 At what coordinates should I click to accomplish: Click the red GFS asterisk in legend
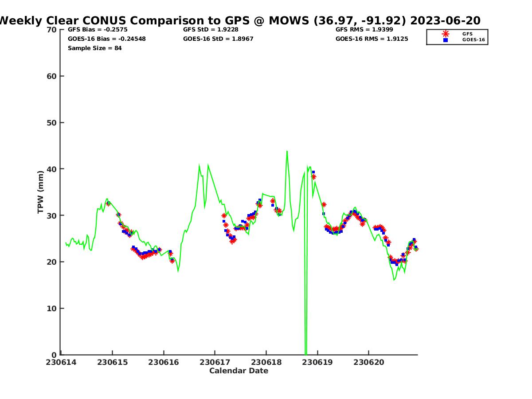[x=446, y=34]
